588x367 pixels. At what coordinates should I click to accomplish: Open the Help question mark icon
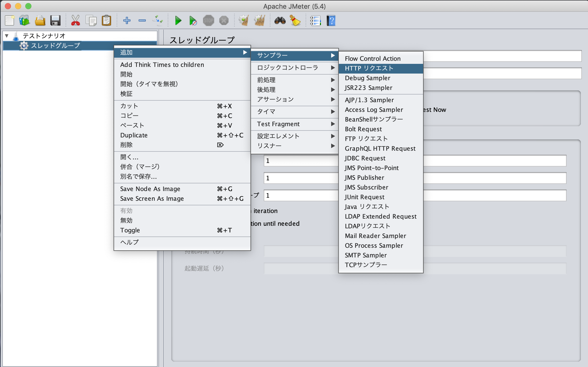point(331,20)
